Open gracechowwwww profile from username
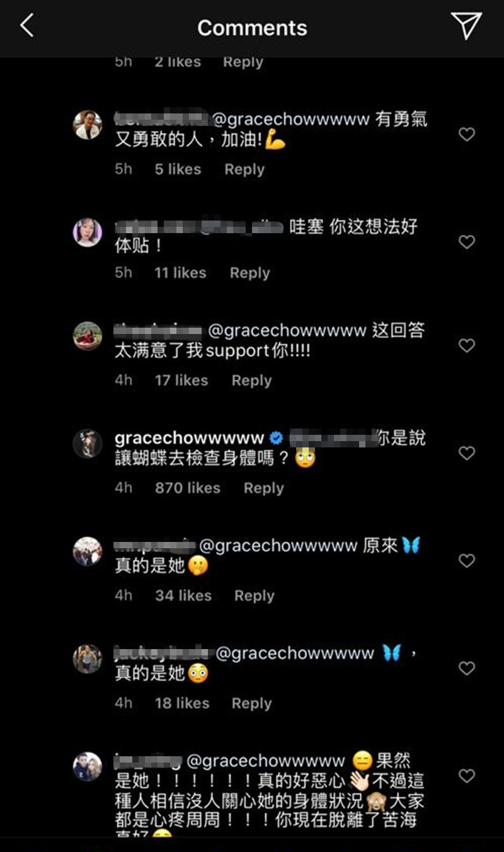Image resolution: width=504 pixels, height=852 pixels. coord(189,439)
